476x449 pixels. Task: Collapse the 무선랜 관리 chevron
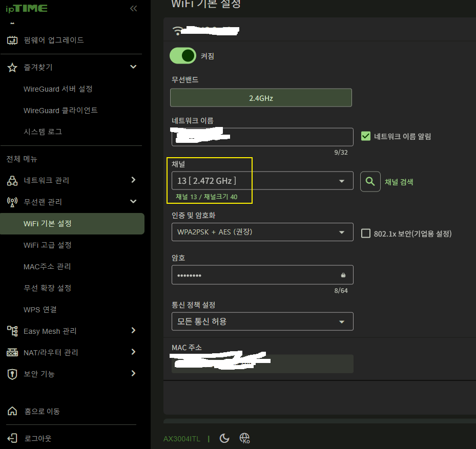[133, 201]
